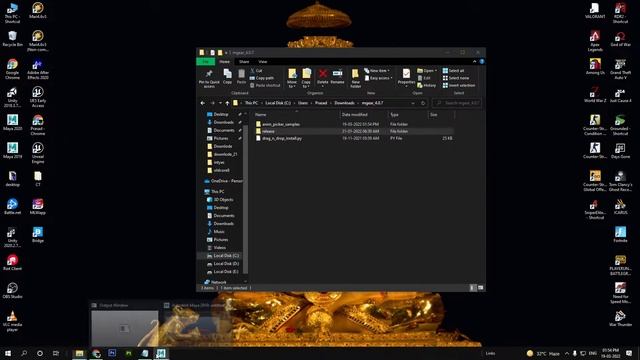Click the search box in File Explorer

(x=457, y=103)
